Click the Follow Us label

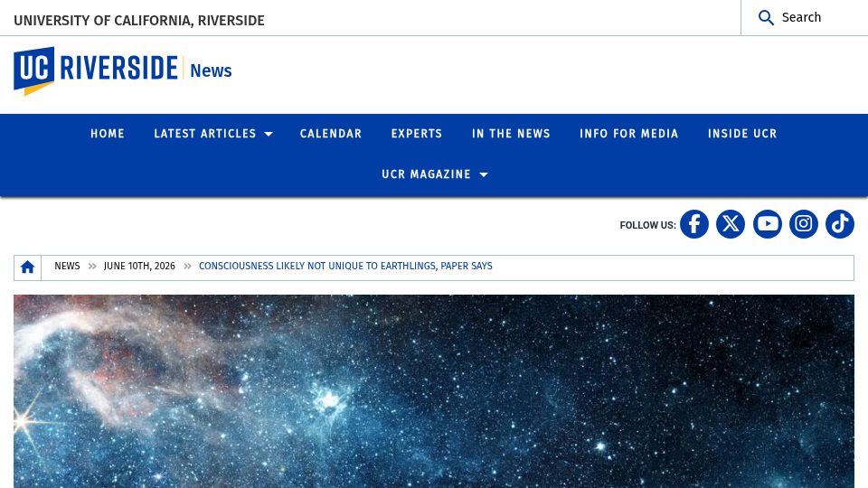point(647,225)
